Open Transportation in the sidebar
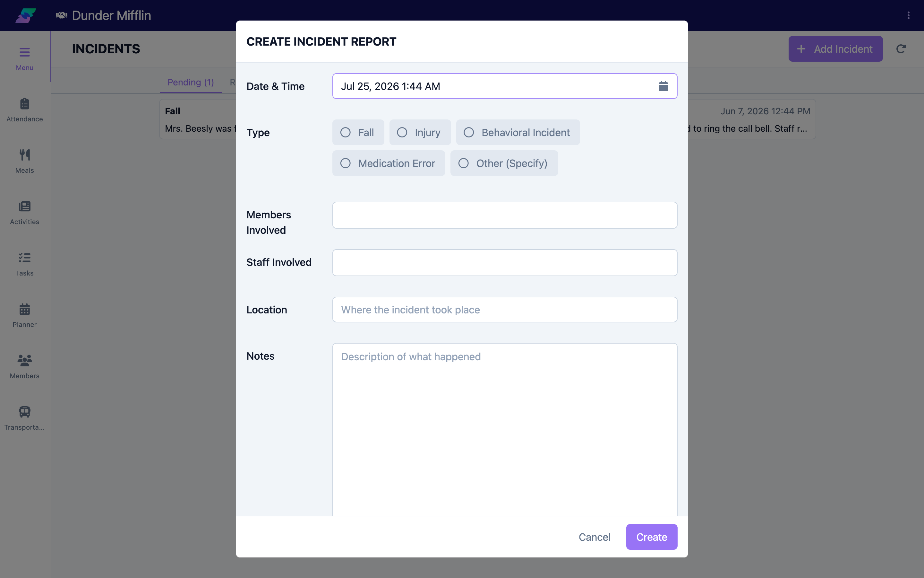Image resolution: width=924 pixels, height=578 pixels. pyautogui.click(x=24, y=419)
